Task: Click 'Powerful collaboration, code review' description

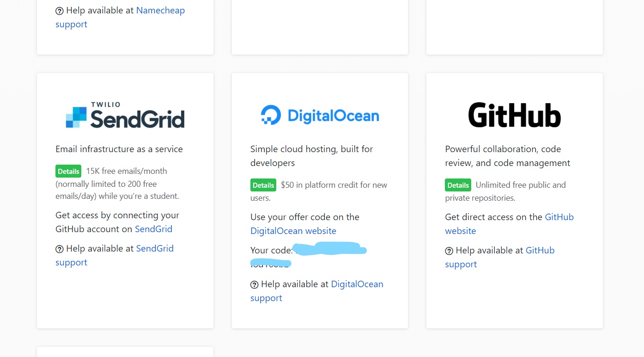Action: coord(508,156)
